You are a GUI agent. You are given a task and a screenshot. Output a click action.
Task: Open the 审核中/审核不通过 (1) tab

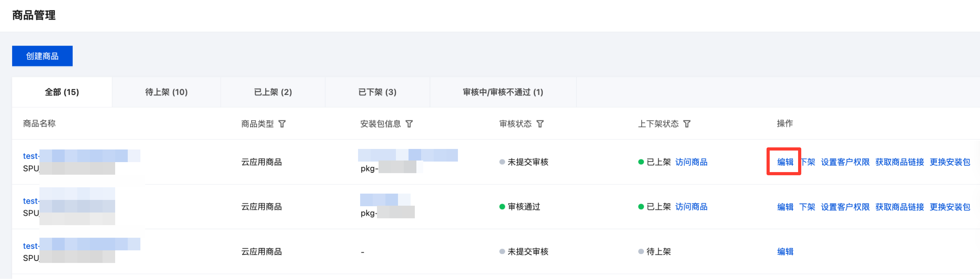point(503,92)
